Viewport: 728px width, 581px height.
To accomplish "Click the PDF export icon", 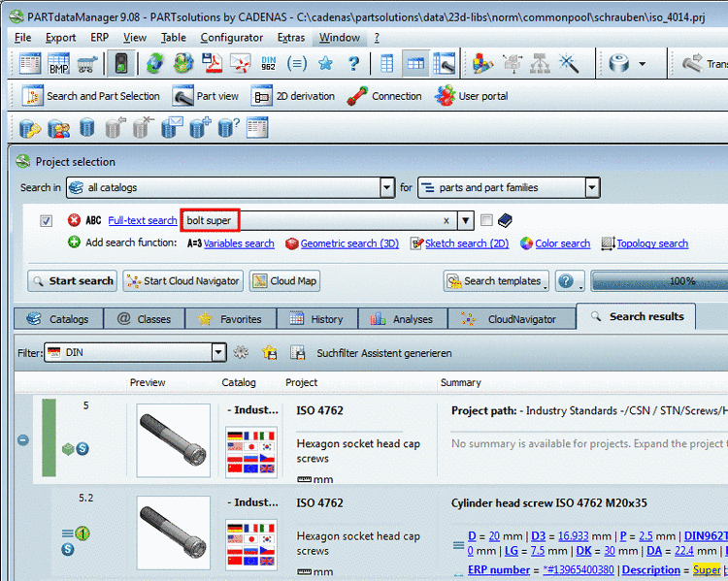I will pyautogui.click(x=213, y=64).
